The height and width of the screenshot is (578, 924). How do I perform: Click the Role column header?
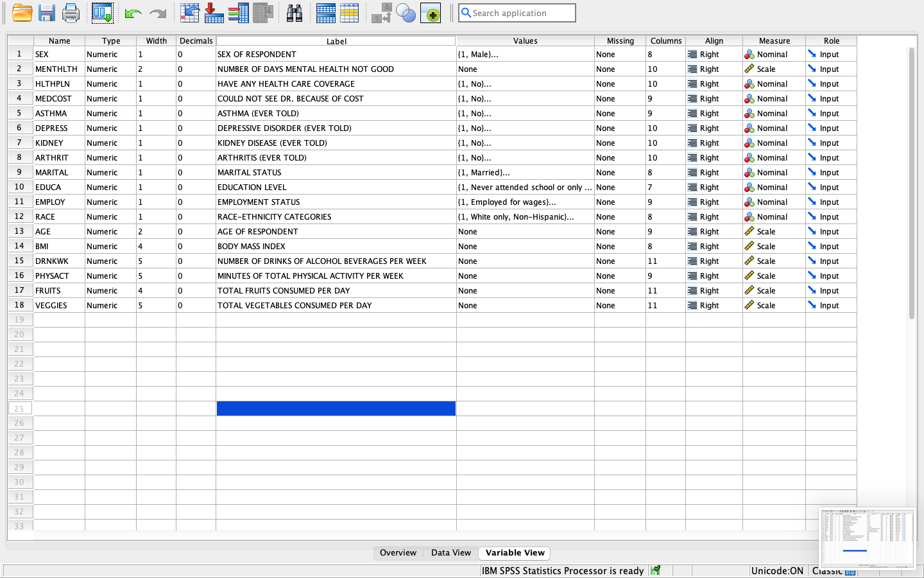point(831,41)
